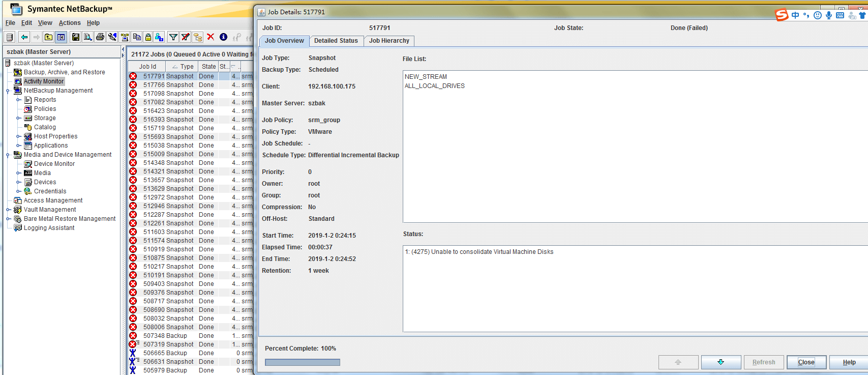868x375 pixels.
Task: Click the Sogou input method S logo
Action: pyautogui.click(x=782, y=15)
